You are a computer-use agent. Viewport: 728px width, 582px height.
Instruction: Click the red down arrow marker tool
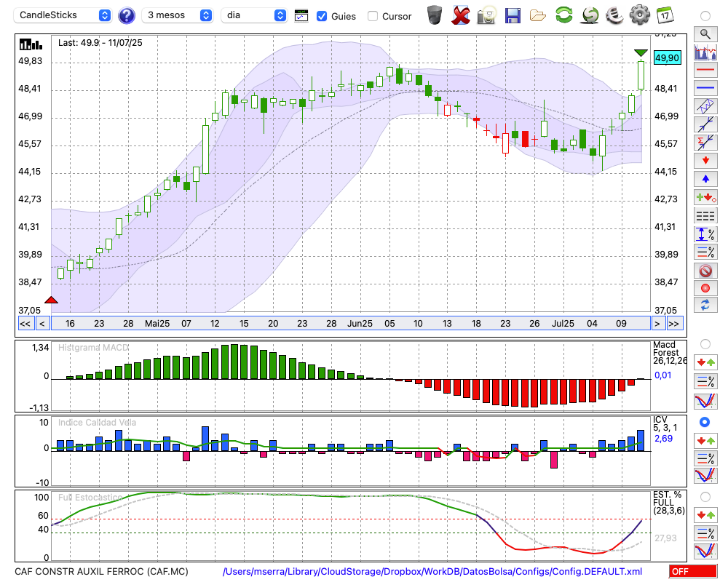[705, 161]
